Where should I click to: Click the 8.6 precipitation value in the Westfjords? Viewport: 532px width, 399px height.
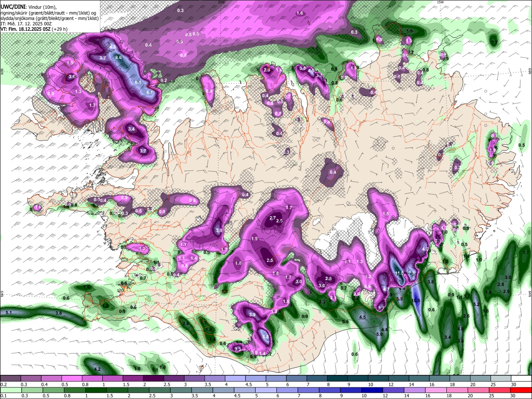[118, 58]
